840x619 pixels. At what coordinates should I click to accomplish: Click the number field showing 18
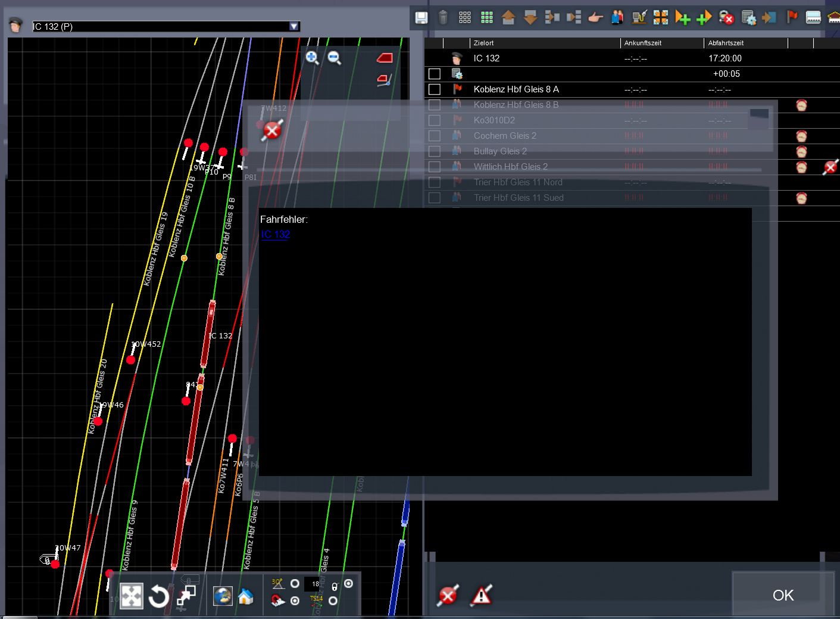(316, 584)
